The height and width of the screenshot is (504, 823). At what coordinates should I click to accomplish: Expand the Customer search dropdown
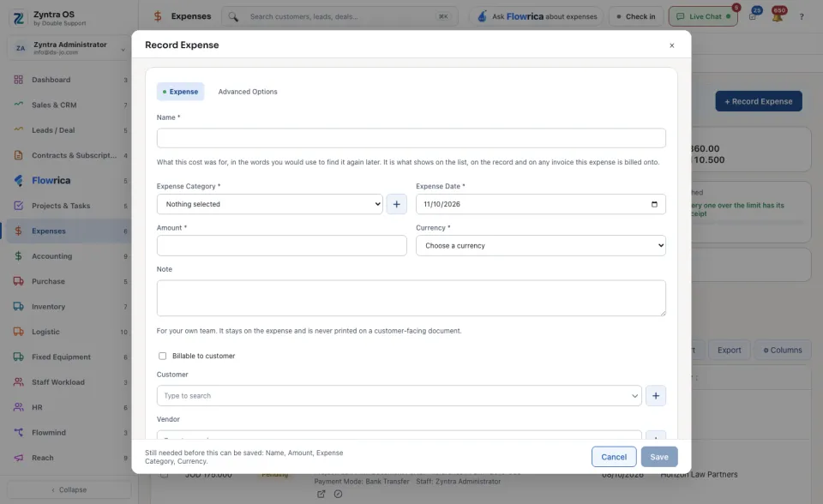click(634, 396)
